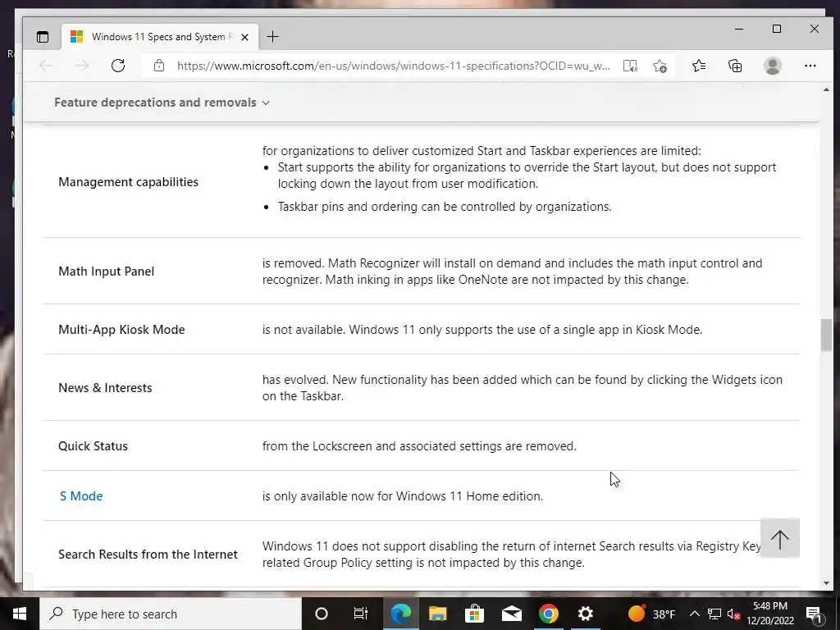
Task: Open the clock showing 5:48 PM
Action: click(x=770, y=614)
